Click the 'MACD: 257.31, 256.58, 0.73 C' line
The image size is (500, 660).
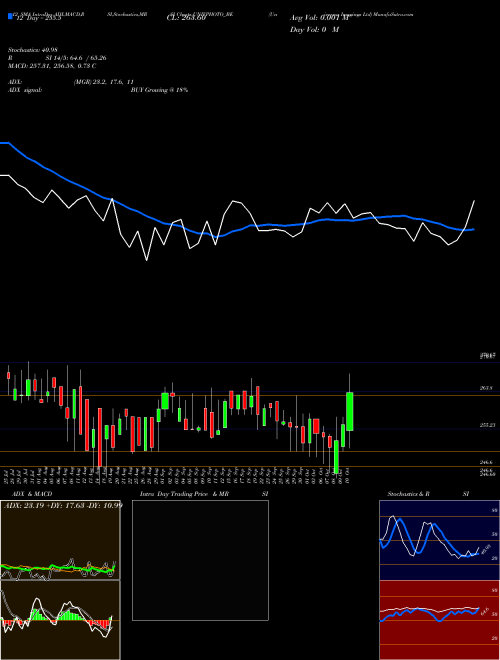coord(52,66)
